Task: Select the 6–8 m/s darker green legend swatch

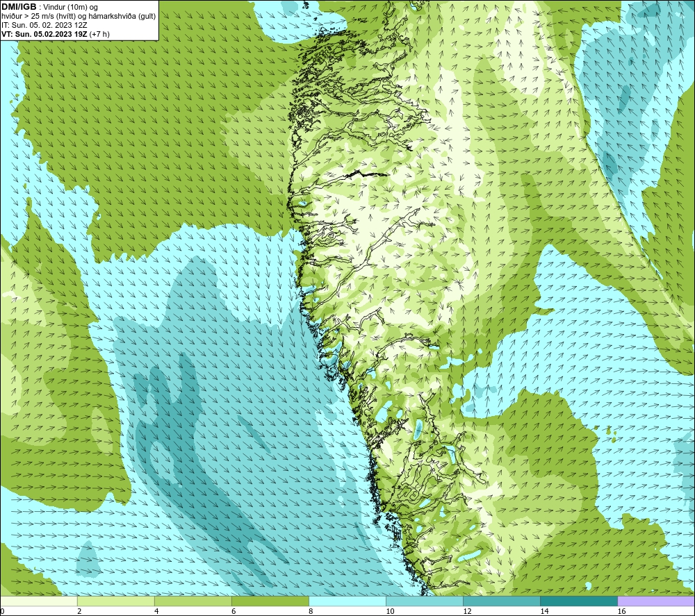Action: point(270,601)
